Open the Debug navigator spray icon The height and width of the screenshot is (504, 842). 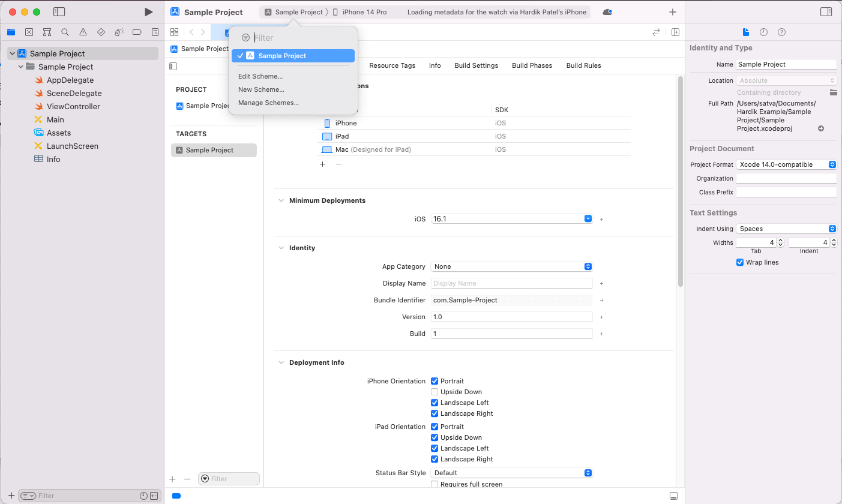pos(119,32)
